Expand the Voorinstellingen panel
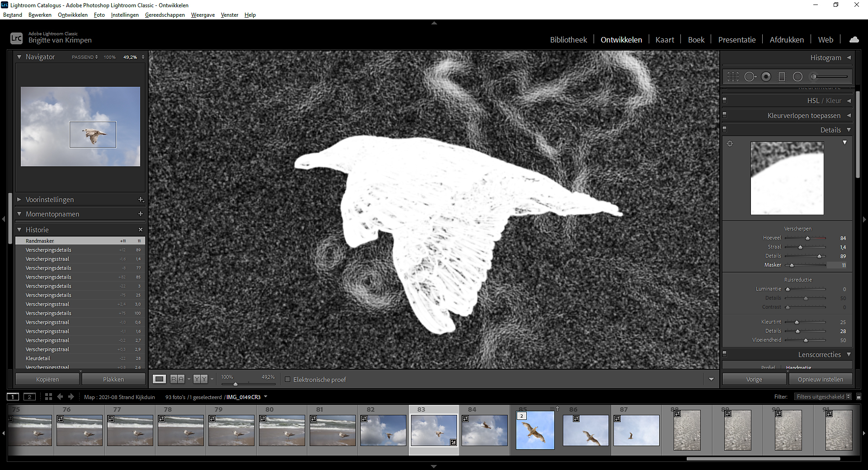Screen dimensions: 868x470 click(x=19, y=199)
